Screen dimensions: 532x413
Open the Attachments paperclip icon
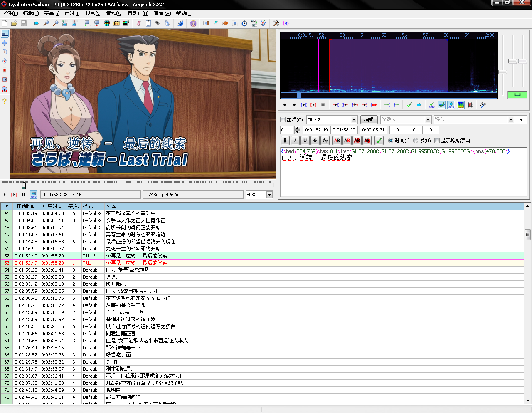(x=158, y=23)
